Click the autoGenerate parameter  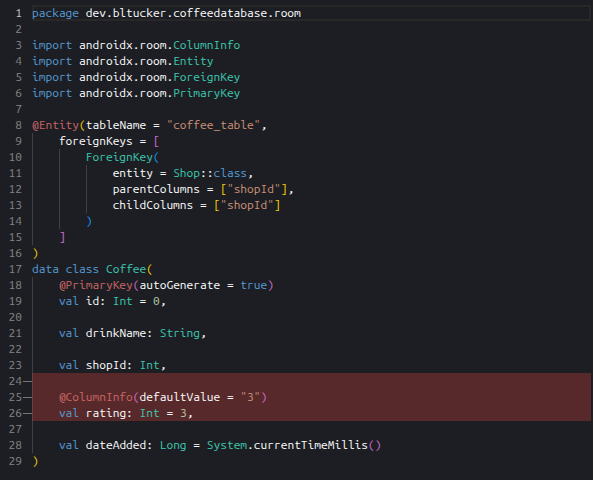tap(180, 285)
